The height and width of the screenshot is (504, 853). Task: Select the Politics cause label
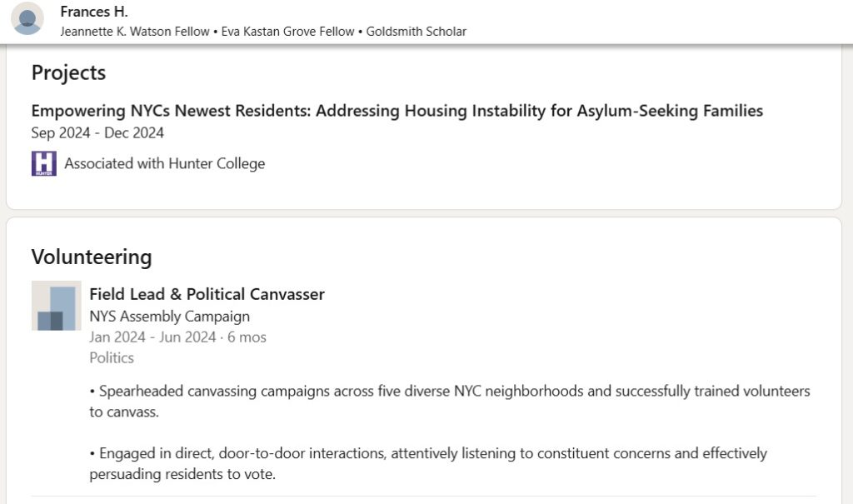pyautogui.click(x=112, y=358)
